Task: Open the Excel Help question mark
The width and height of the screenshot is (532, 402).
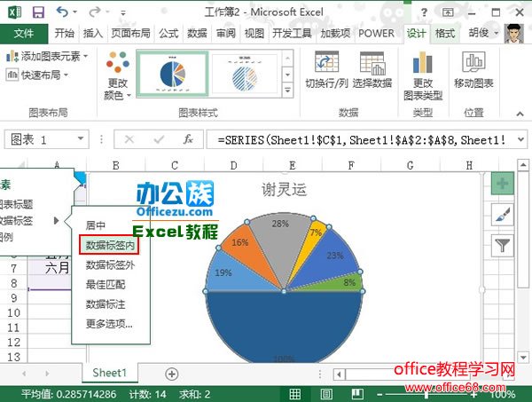Action: [x=424, y=12]
